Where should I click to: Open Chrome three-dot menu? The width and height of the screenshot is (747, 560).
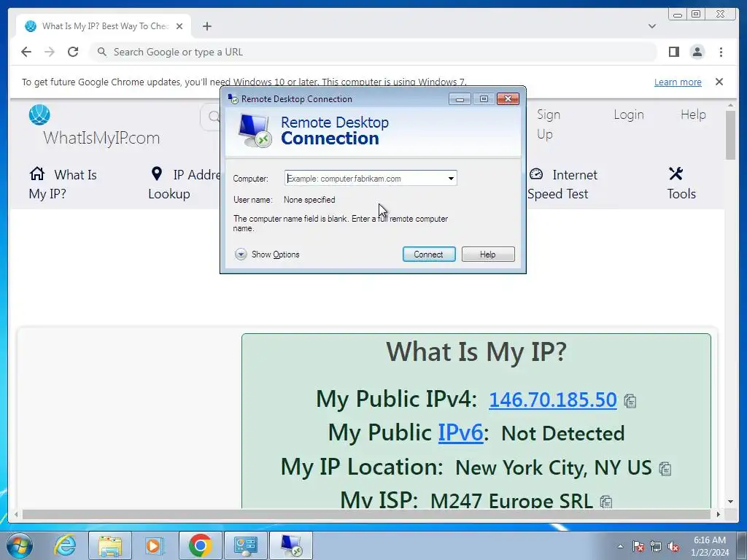721,52
